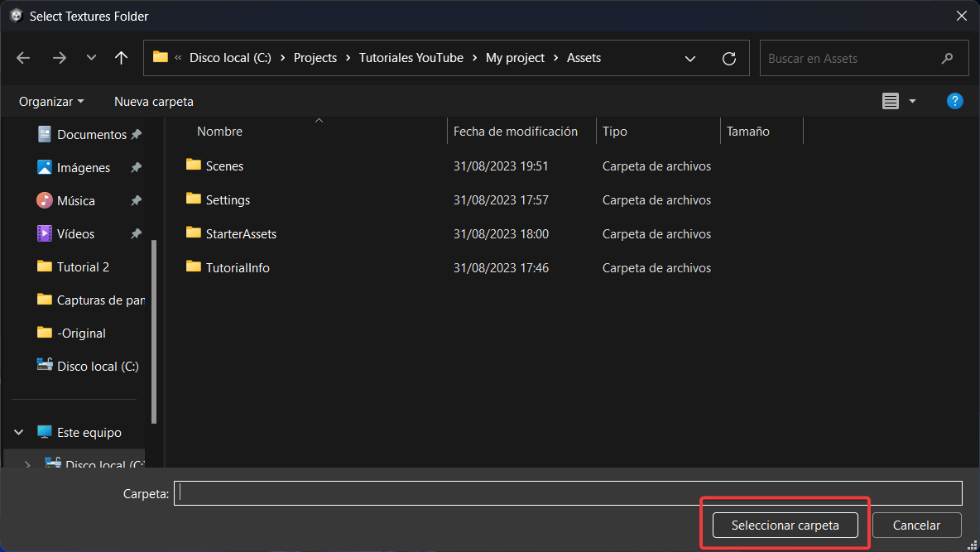Sort by the Nombre column header
The width and height of the screenshot is (980, 552).
click(x=219, y=132)
